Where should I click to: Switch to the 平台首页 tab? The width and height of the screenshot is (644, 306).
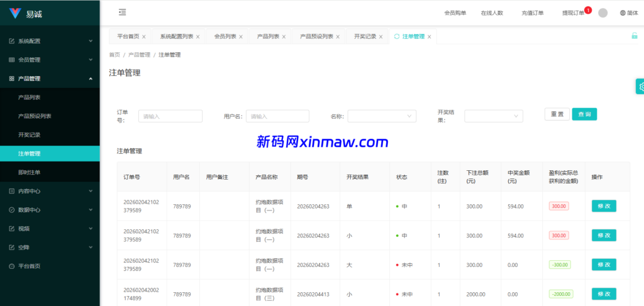(128, 36)
